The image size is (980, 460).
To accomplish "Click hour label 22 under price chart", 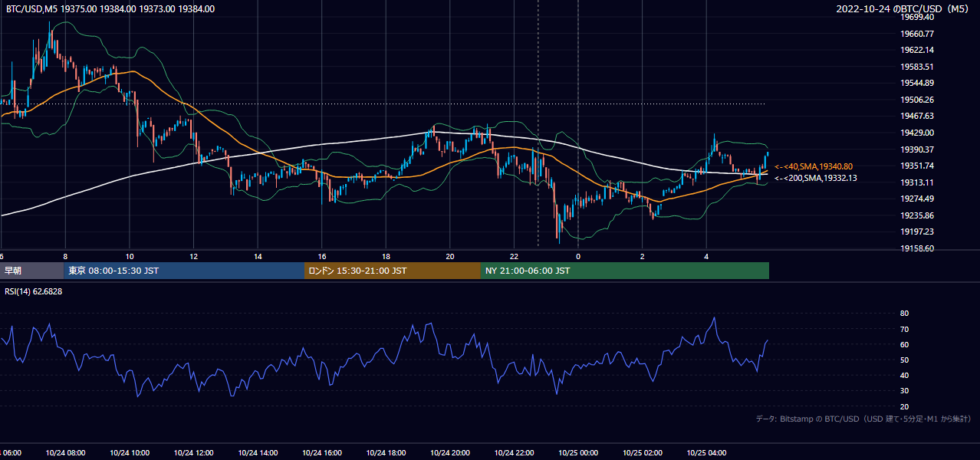I will click(515, 257).
